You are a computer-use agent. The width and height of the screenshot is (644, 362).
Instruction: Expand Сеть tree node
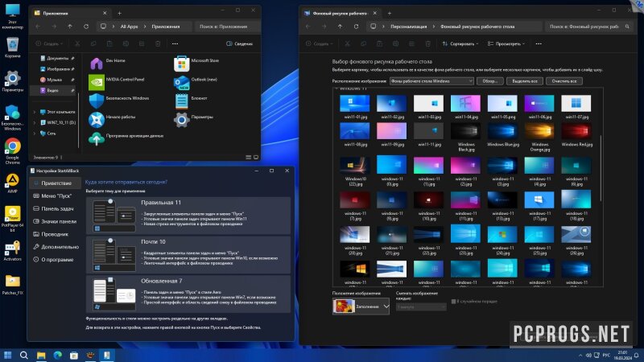coord(35,133)
